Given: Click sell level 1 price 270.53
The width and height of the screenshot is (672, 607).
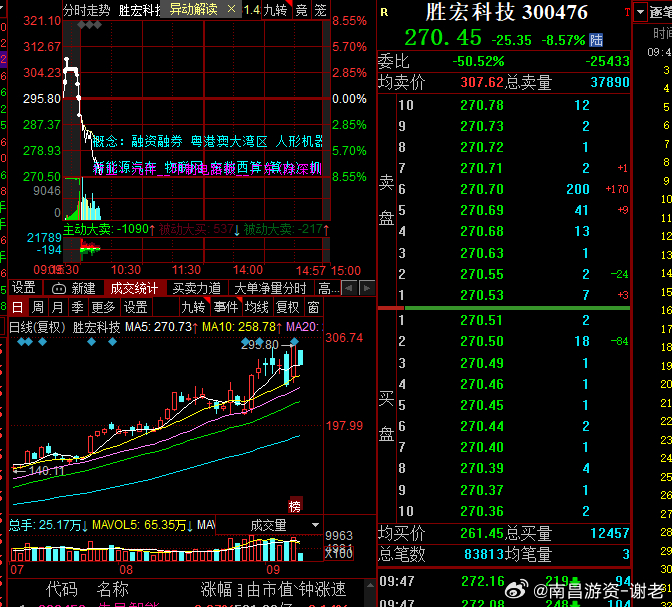Looking at the screenshot, I should 482,295.
